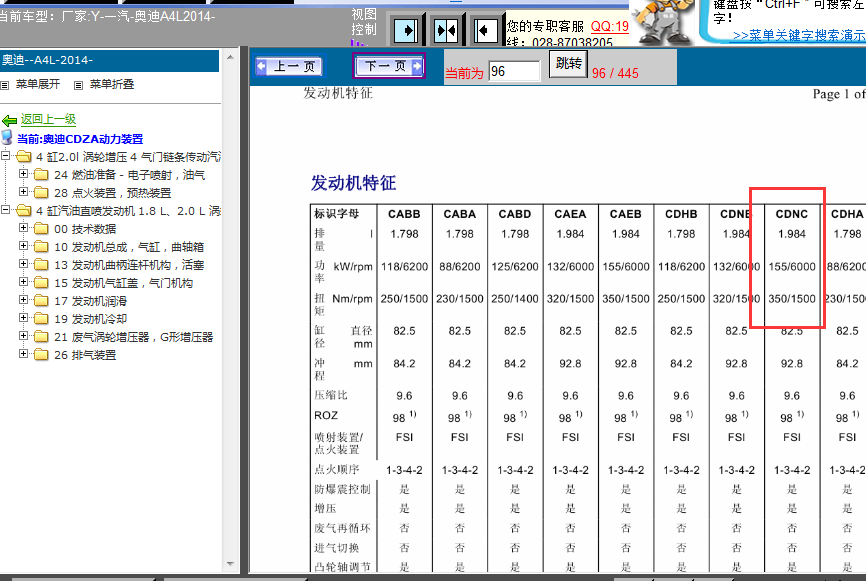Expand the 28 点火装置 node
866x581 pixels.
23,192
